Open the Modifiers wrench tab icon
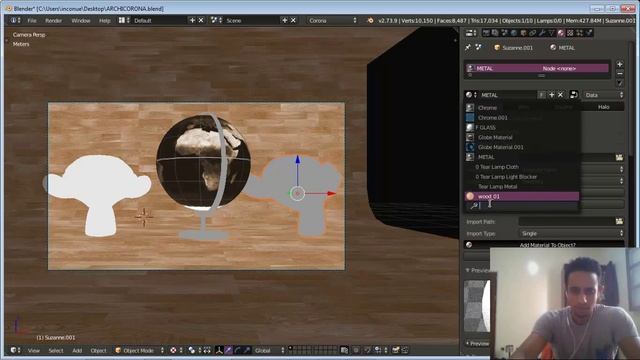The height and width of the screenshot is (360, 640). coord(542,33)
